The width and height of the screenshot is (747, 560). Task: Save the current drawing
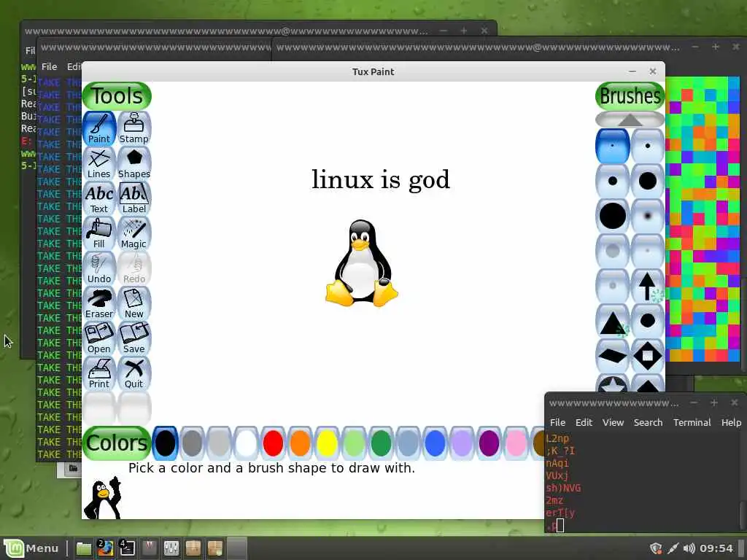click(134, 338)
